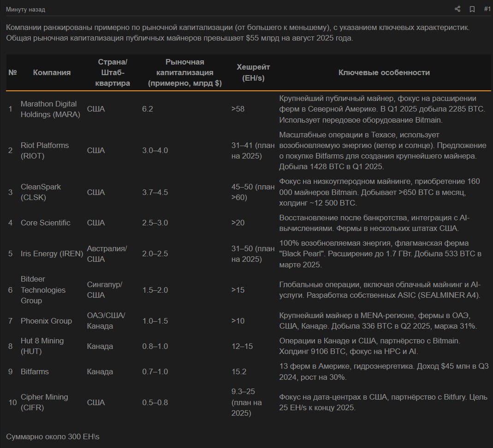Screen dimensions: 493x448
Task: Select the "Hut 8 Mining (HUT)" cell
Action: [42, 346]
